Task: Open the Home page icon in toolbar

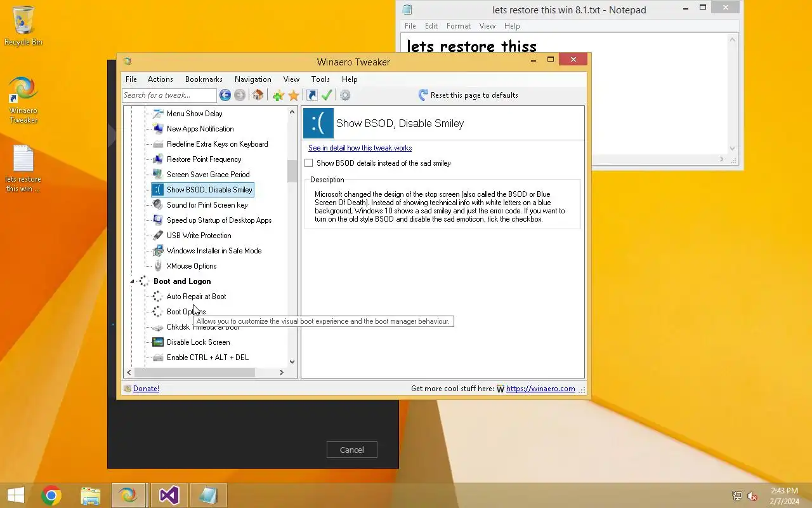Action: point(258,95)
